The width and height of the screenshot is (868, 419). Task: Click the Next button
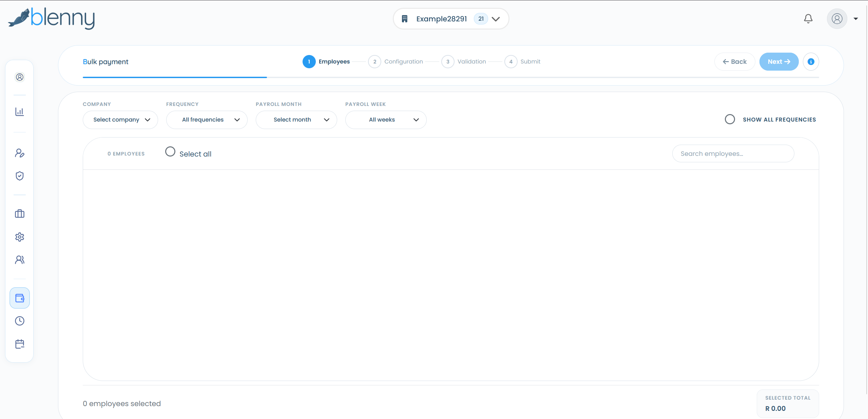point(779,61)
